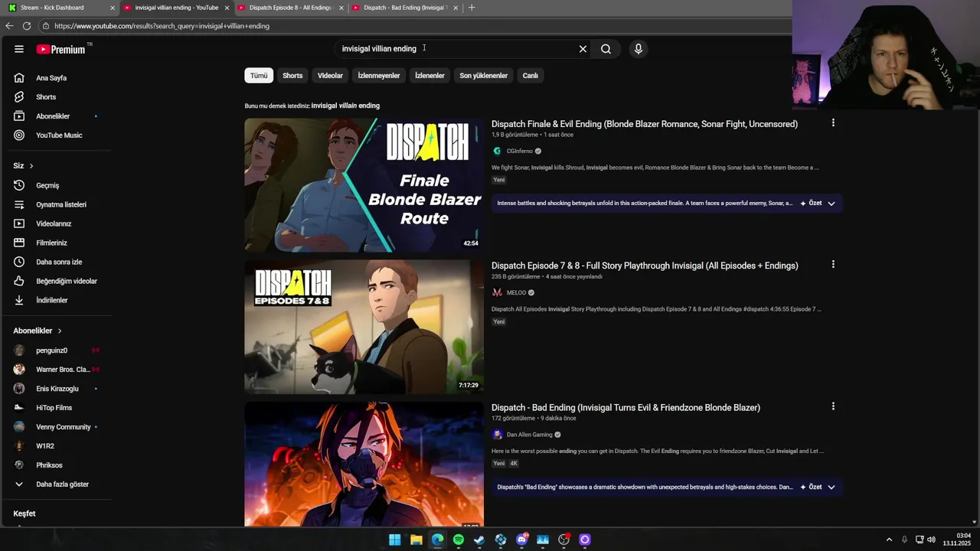Click the suggested 'invisigal villain ending' correction

[x=345, y=106]
